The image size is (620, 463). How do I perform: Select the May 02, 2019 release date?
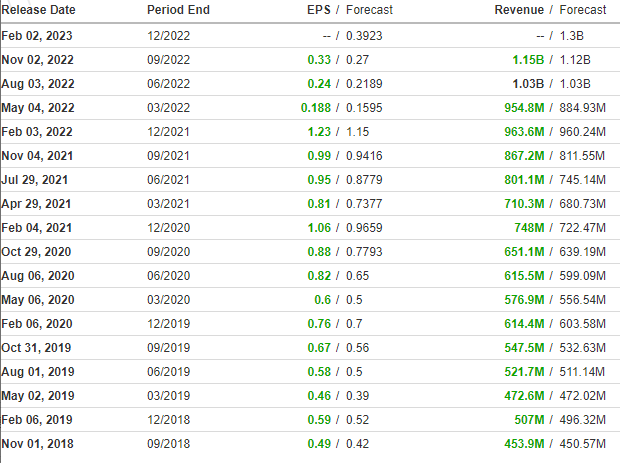coord(38,396)
